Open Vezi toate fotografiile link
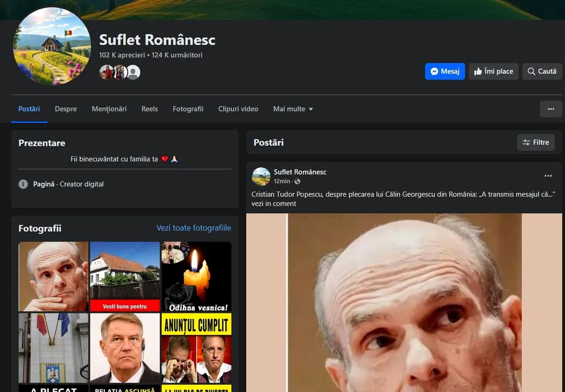 tap(194, 228)
